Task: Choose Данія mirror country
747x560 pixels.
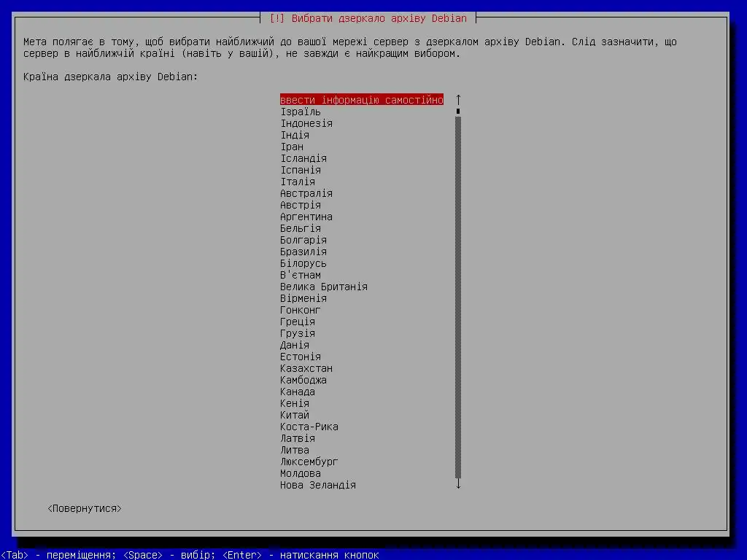Action: [x=295, y=345]
